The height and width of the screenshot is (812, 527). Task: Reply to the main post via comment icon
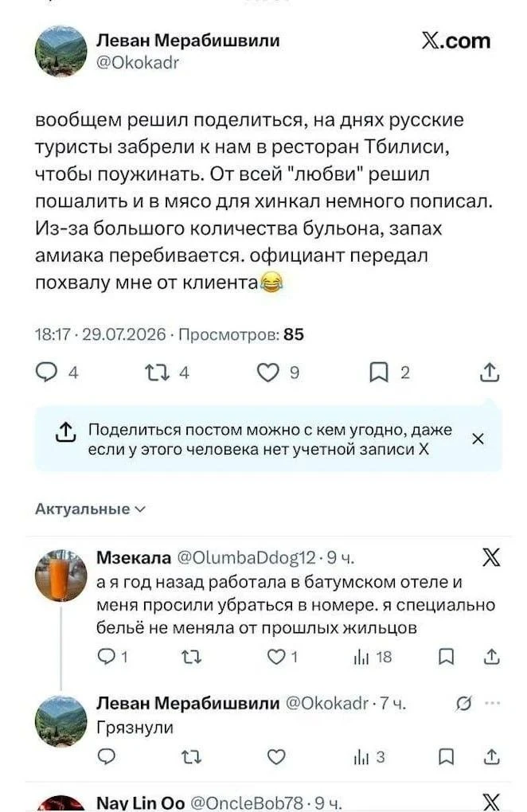[x=47, y=373]
